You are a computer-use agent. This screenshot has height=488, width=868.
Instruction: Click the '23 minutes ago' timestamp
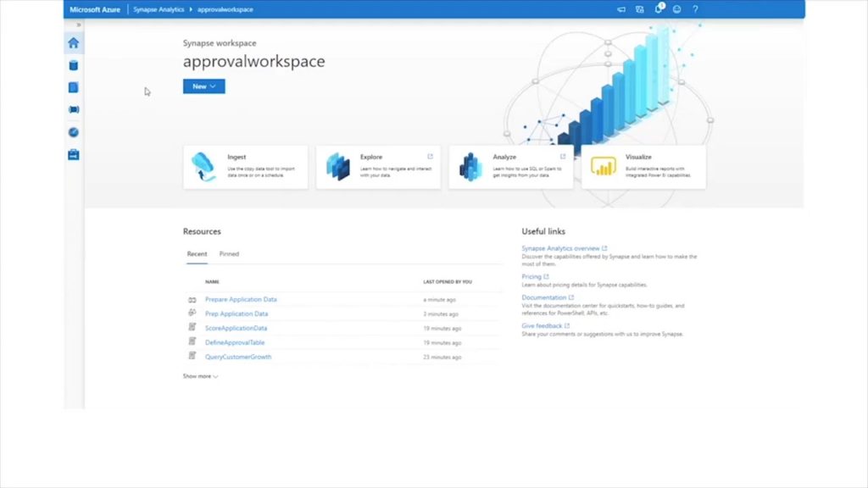click(x=442, y=358)
